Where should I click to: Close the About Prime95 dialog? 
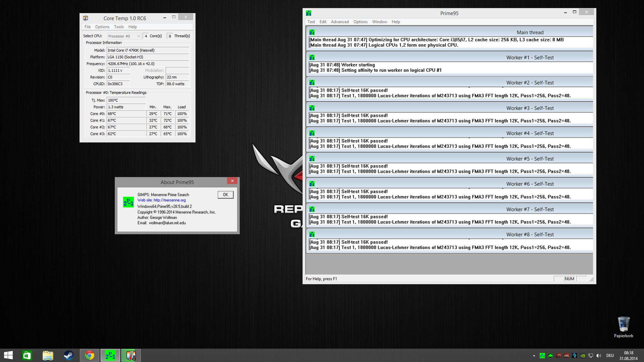click(x=232, y=181)
